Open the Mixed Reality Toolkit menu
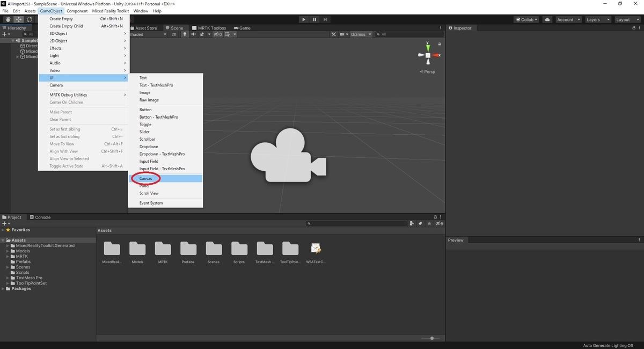 point(111,11)
